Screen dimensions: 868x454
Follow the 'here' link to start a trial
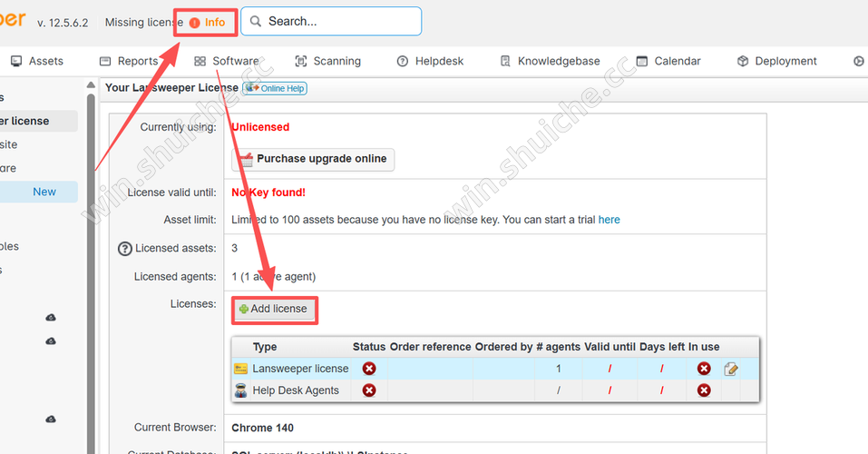(609, 220)
